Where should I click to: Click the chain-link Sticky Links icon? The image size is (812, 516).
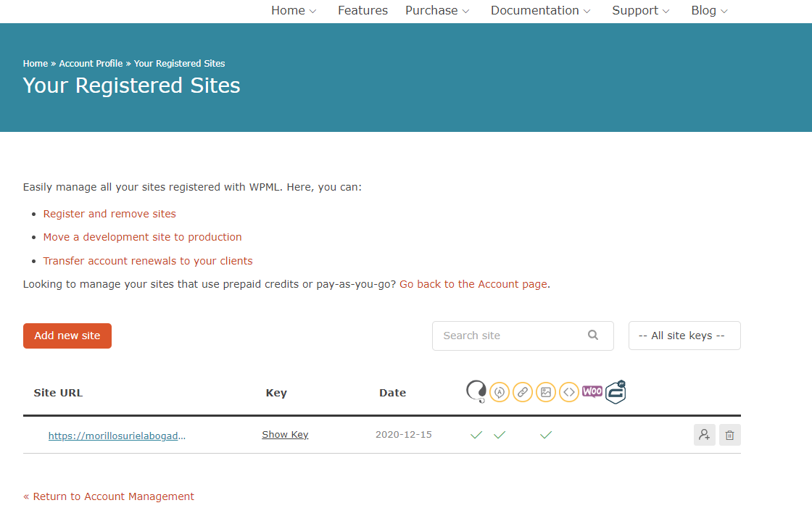(x=522, y=392)
